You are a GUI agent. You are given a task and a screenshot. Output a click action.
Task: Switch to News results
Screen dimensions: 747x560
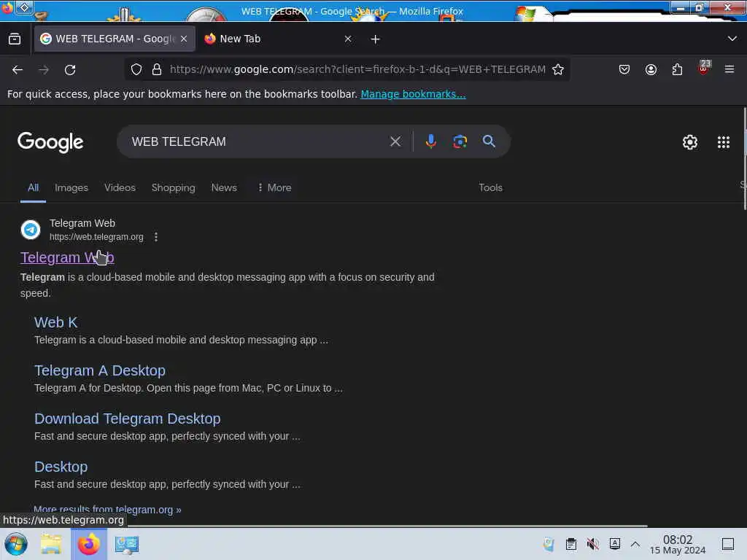point(224,187)
